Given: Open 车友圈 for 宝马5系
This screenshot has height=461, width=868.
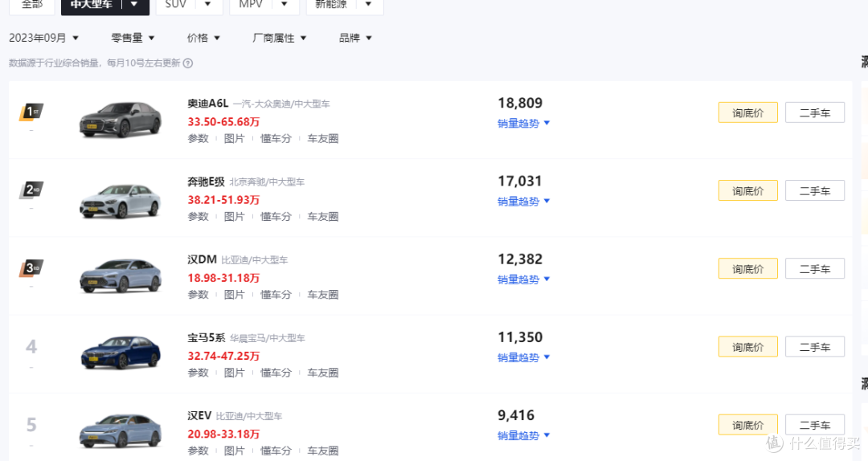Looking at the screenshot, I should tap(323, 373).
